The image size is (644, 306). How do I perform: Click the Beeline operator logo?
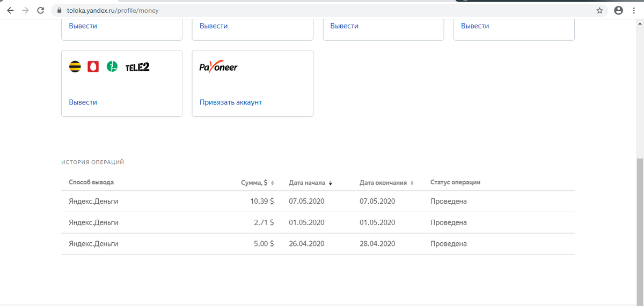(76, 67)
